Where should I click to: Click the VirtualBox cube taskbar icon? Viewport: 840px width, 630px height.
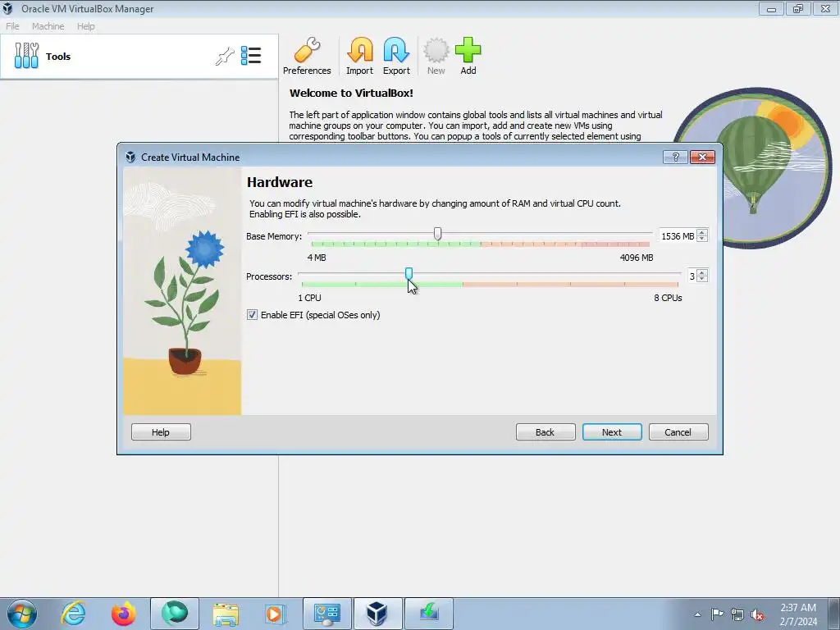point(377,614)
